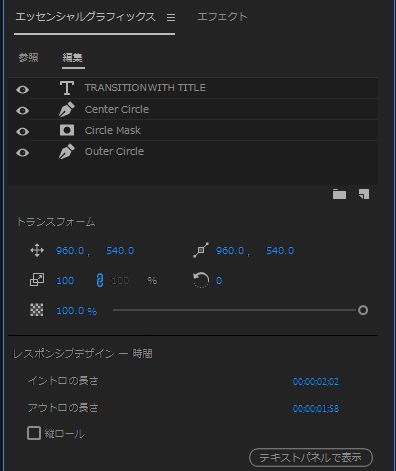Select the 編集 tab
The width and height of the screenshot is (396, 471).
pos(72,58)
